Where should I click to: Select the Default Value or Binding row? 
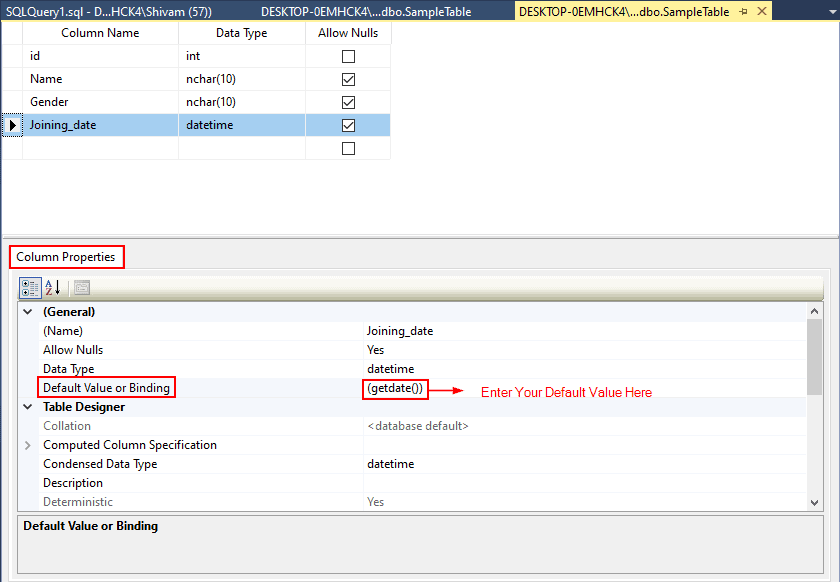pyautogui.click(x=106, y=387)
